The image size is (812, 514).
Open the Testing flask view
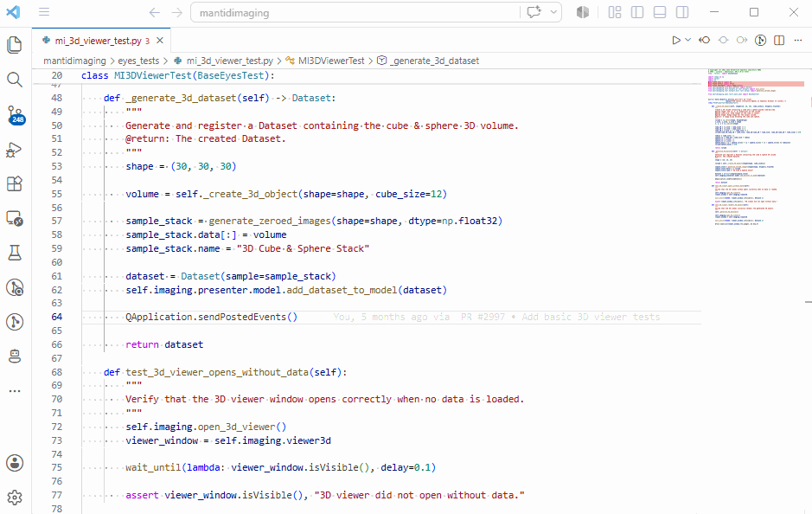point(15,253)
